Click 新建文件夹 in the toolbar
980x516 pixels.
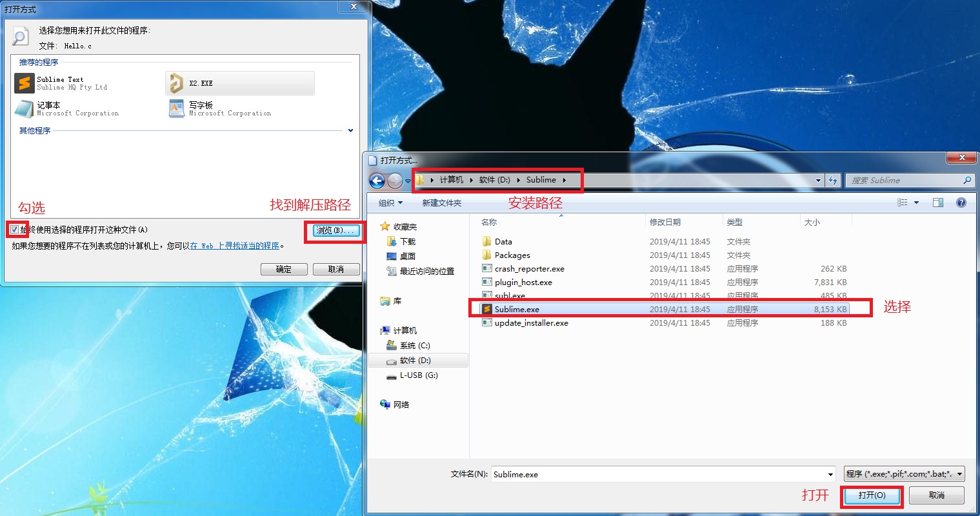pyautogui.click(x=442, y=203)
